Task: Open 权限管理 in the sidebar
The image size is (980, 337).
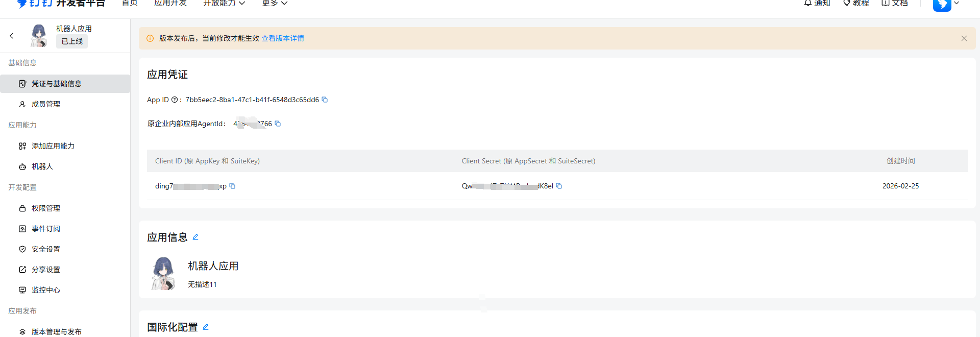Action: pyautogui.click(x=46, y=208)
